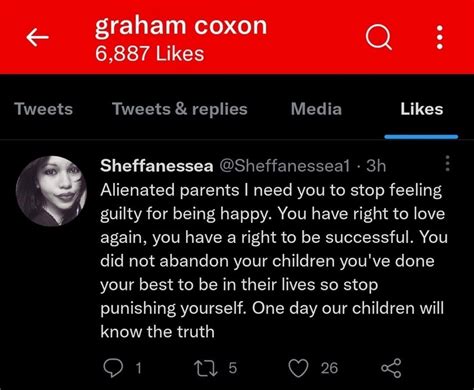Image resolution: width=474 pixels, height=390 pixels.
Task: Switch to the Tweets tab
Action: pyautogui.click(x=43, y=109)
